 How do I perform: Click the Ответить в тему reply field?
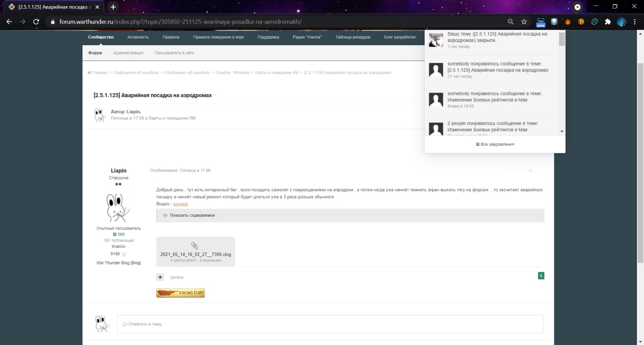(x=330, y=324)
